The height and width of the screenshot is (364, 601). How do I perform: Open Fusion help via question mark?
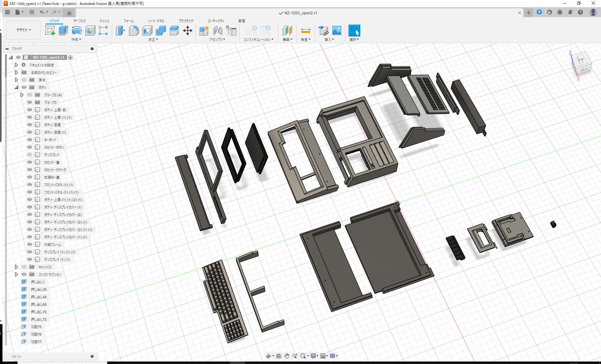580,12
